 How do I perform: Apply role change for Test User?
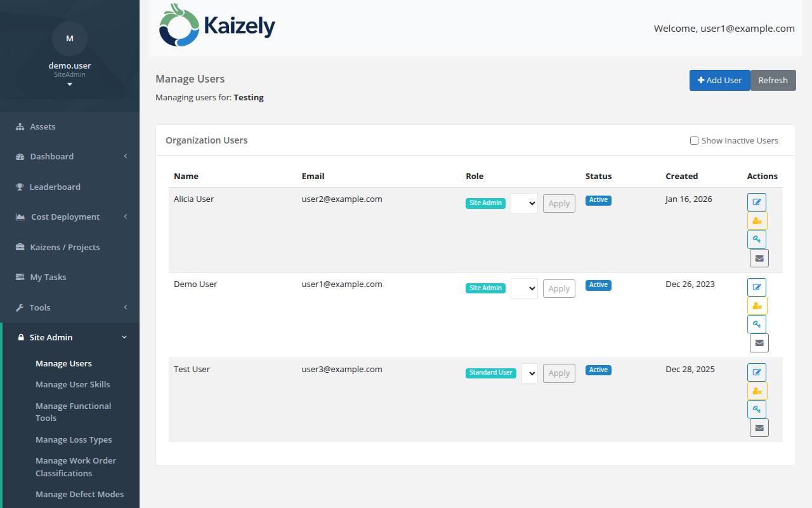558,373
